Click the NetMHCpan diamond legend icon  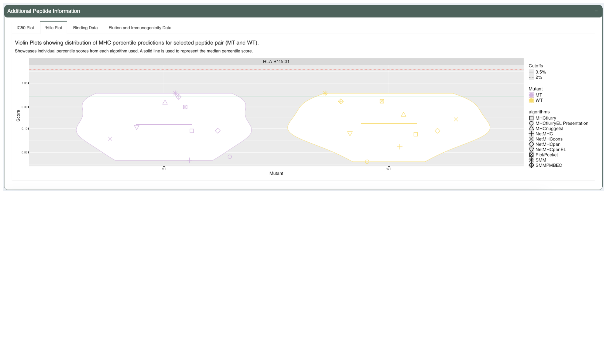531,144
